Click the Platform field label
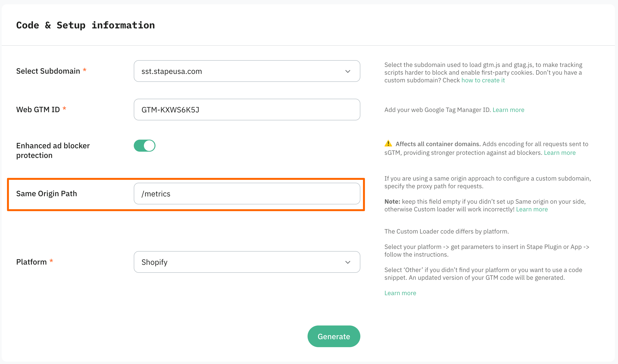 click(31, 262)
